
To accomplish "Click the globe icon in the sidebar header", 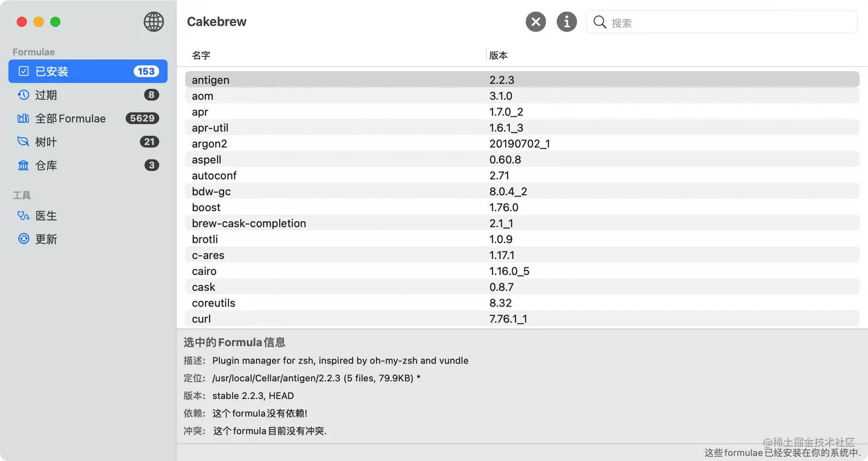I will [x=153, y=22].
